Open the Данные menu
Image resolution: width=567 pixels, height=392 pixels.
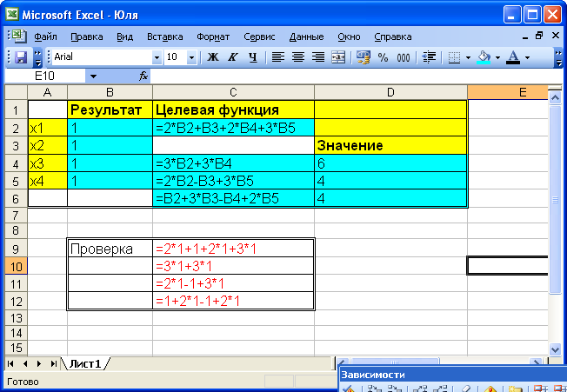point(306,37)
